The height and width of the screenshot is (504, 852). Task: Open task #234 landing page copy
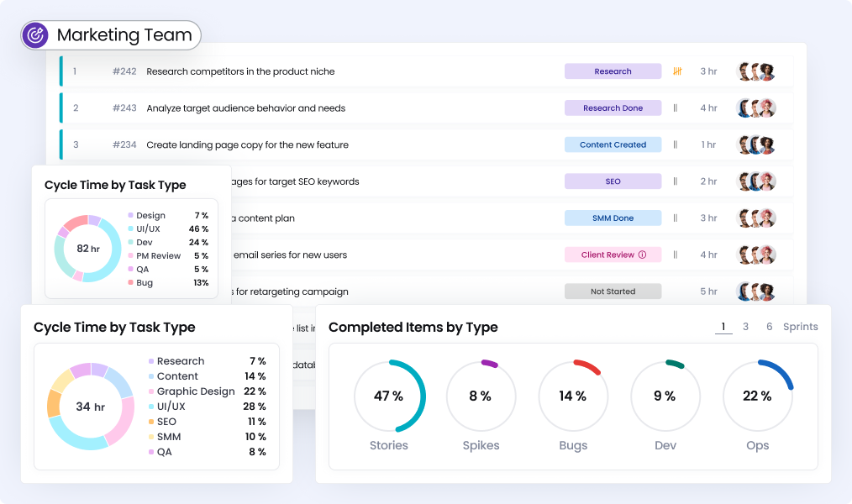[x=247, y=144]
